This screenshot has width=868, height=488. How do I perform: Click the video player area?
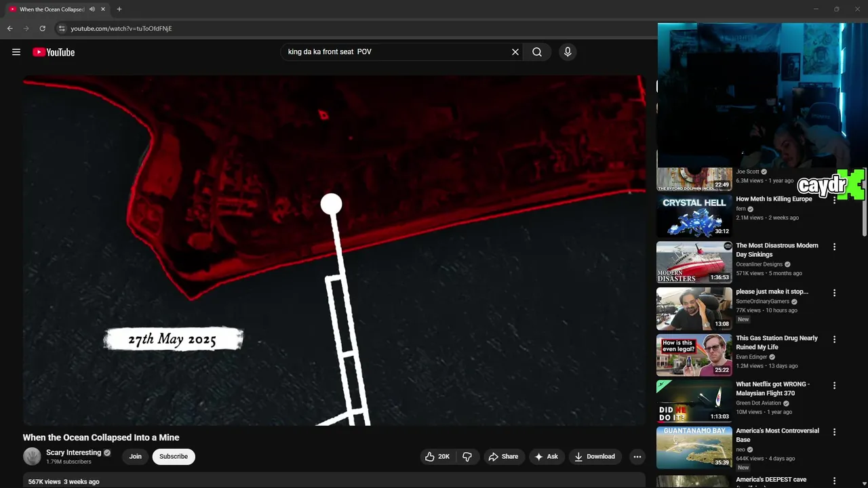pos(334,251)
